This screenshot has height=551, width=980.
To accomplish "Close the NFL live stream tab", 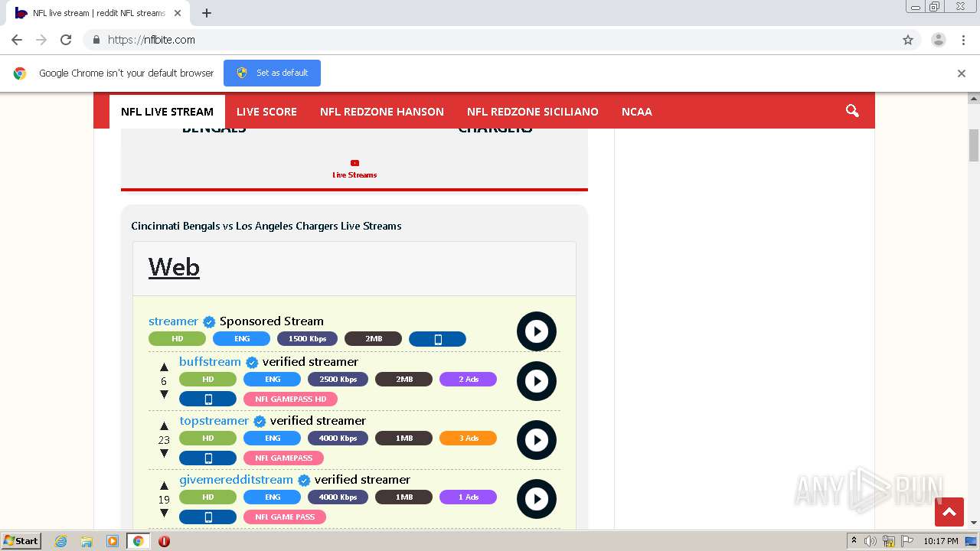I will pyautogui.click(x=178, y=13).
